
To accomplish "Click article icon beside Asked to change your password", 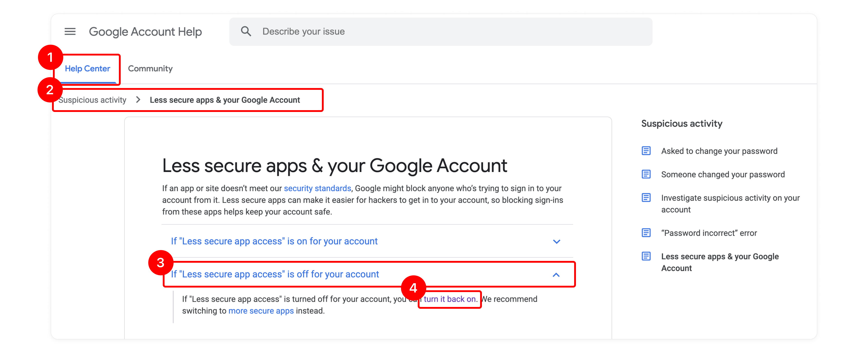I will click(646, 151).
